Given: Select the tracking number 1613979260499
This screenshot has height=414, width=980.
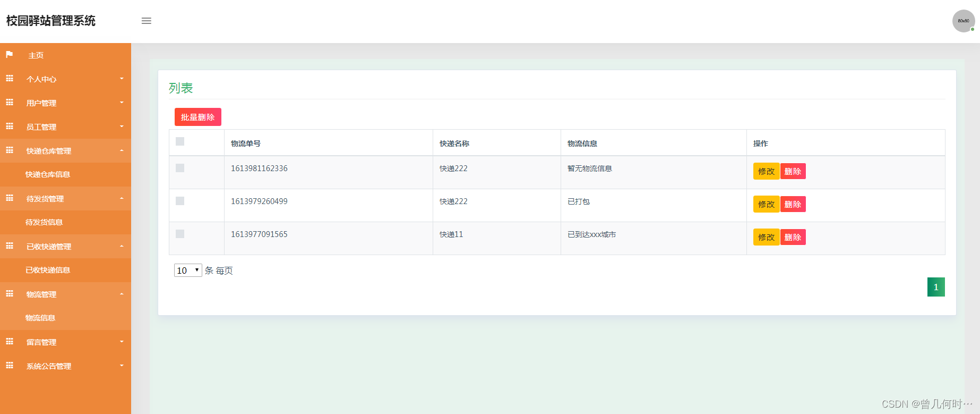Looking at the screenshot, I should point(259,201).
